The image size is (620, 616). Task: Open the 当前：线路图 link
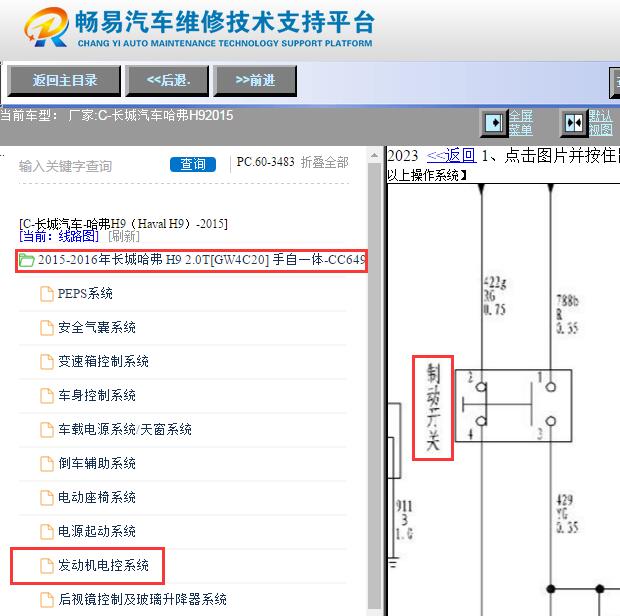pos(59,236)
